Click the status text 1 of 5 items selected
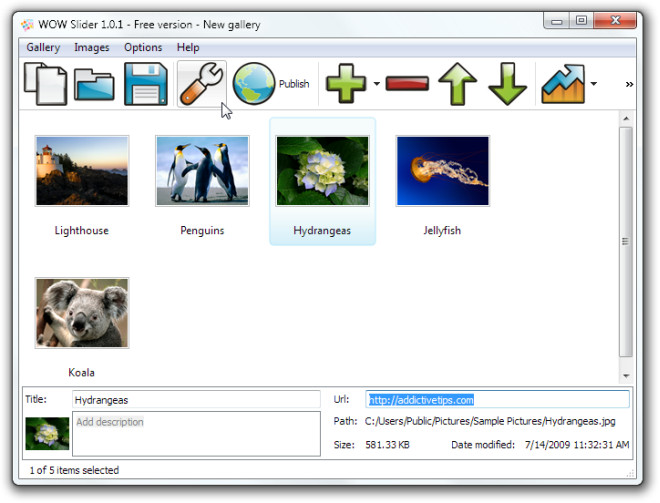This screenshot has height=503, width=660. tap(74, 470)
